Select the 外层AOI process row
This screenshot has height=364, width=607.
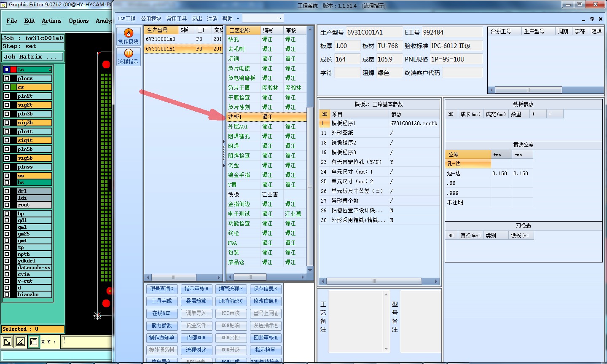click(266, 126)
